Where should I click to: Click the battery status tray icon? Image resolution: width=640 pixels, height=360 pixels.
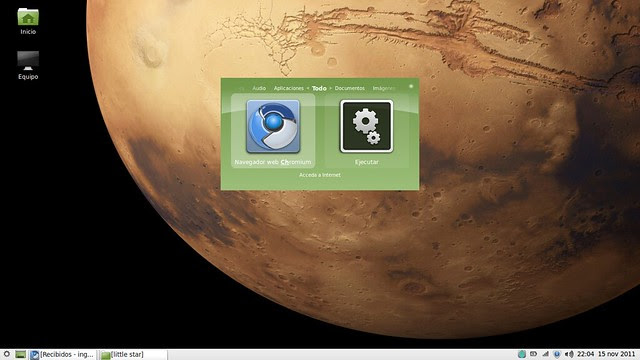tap(533, 354)
